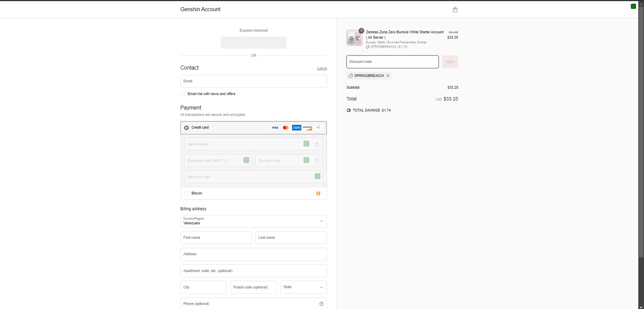Focus the Security code field
The width and height of the screenshot is (644, 309).
coord(289,161)
